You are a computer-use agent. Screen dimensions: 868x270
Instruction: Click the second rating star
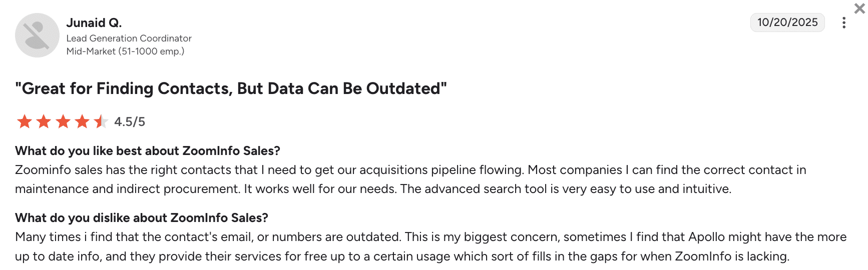[x=44, y=121]
